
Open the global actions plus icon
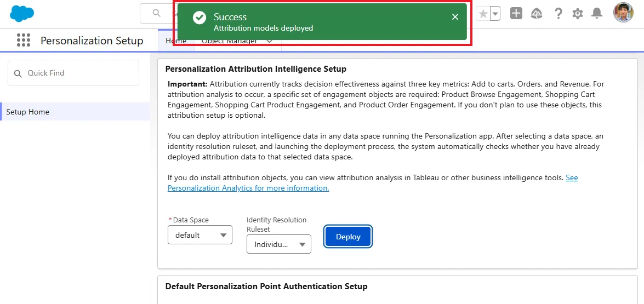pos(516,14)
